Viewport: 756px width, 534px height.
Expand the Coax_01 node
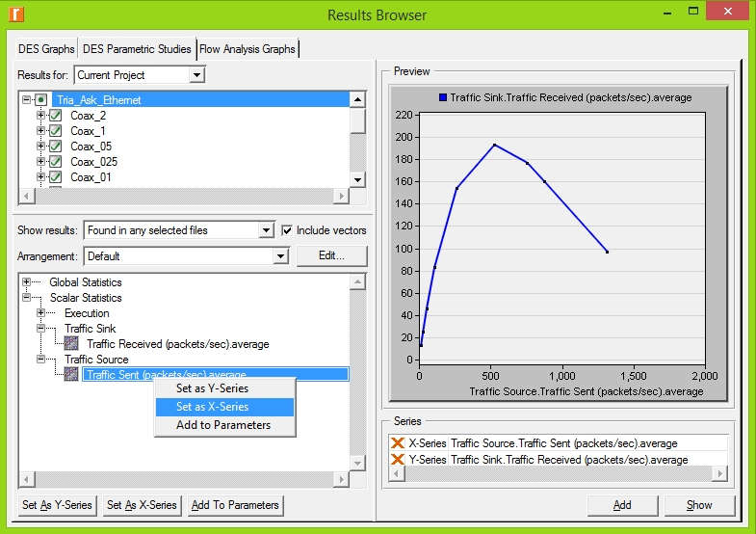(x=40, y=176)
